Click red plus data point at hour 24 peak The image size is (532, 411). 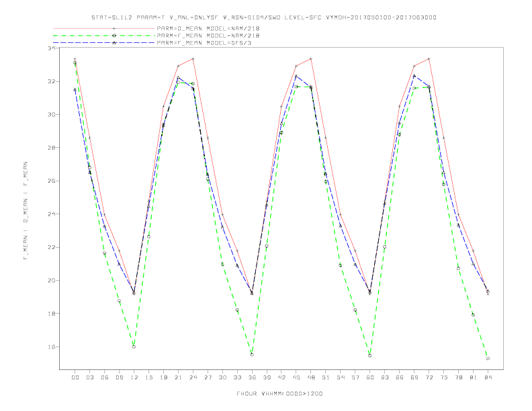193,58
